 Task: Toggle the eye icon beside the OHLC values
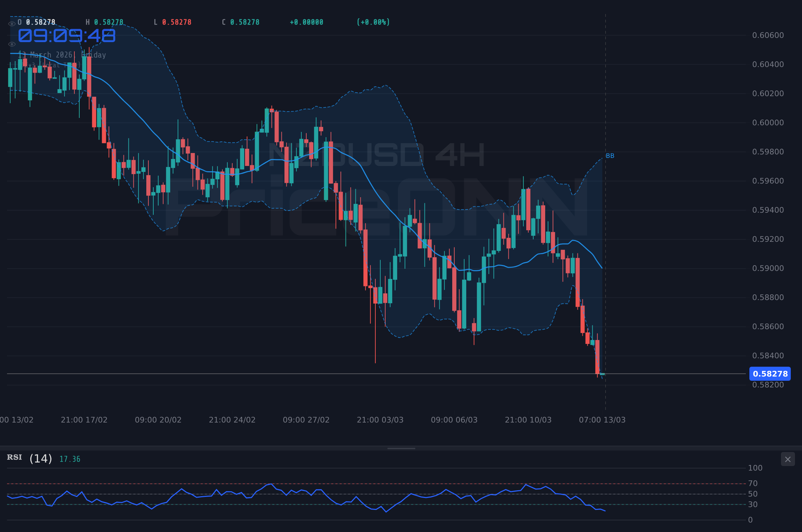tap(12, 24)
